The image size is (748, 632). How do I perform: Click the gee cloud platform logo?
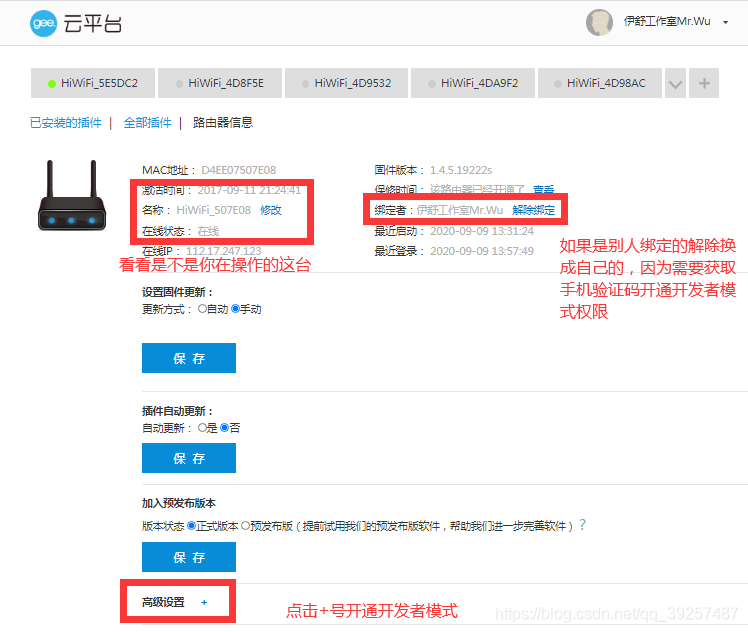76,23
